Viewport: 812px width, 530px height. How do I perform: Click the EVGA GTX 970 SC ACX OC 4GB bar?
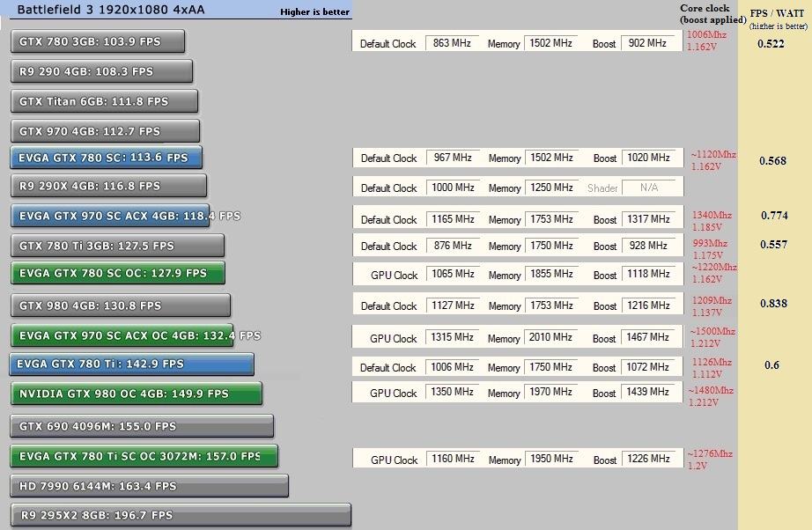[x=122, y=336]
